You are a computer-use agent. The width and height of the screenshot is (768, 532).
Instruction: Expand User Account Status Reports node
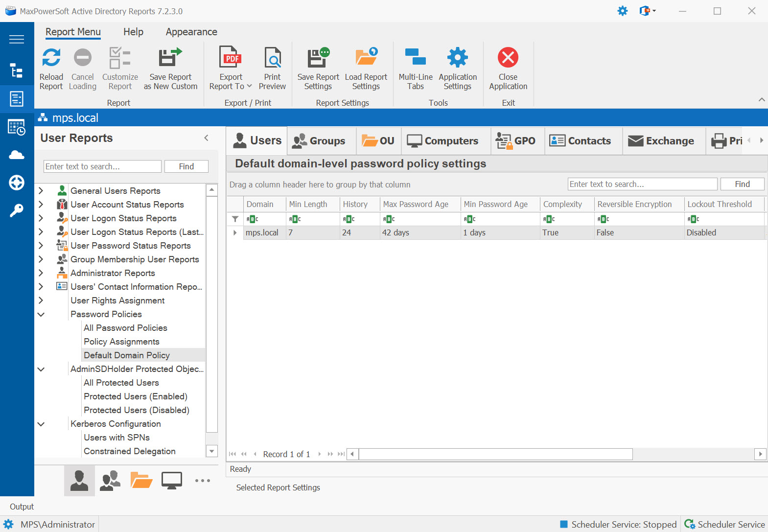point(41,205)
